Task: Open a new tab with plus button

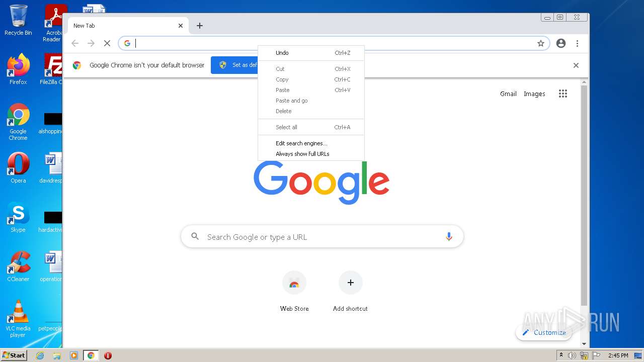Action: click(200, 26)
